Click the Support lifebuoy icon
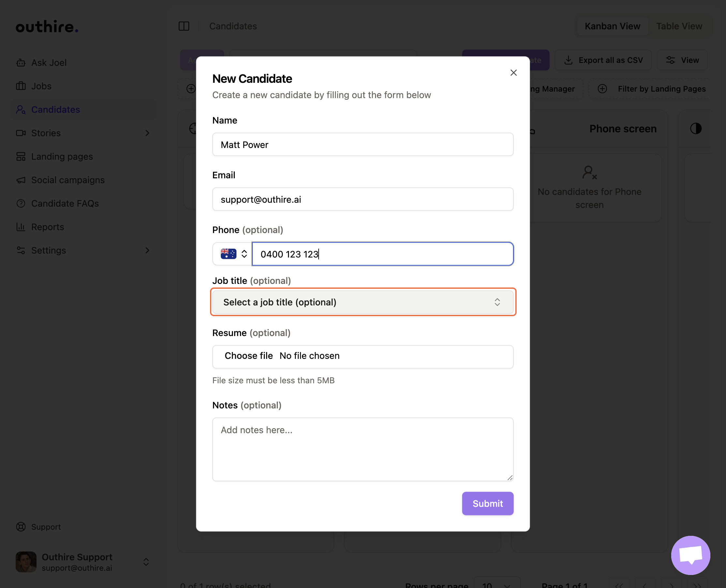 21,527
